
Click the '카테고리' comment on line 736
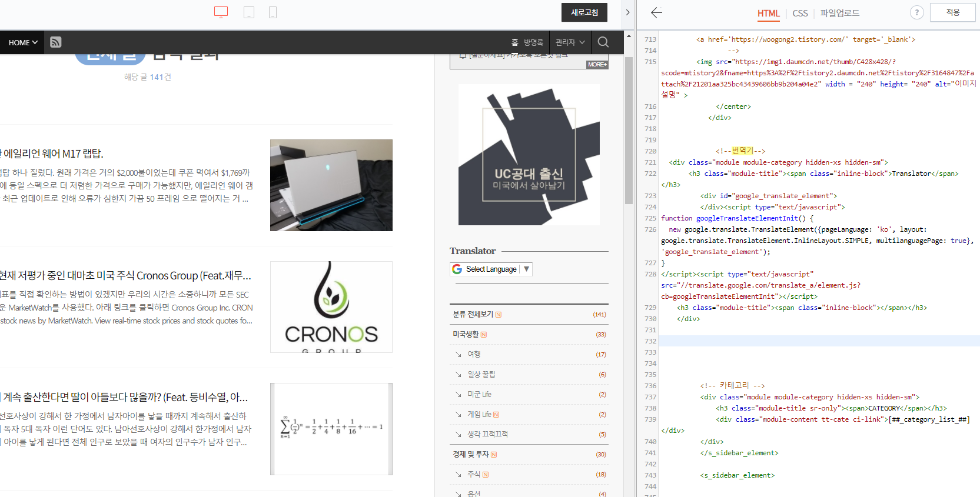pyautogui.click(x=734, y=385)
